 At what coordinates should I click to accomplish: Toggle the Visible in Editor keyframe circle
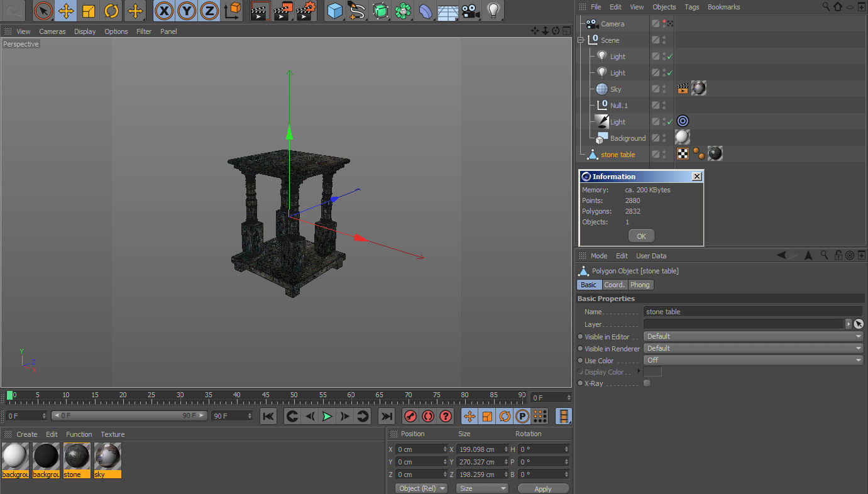click(x=580, y=337)
